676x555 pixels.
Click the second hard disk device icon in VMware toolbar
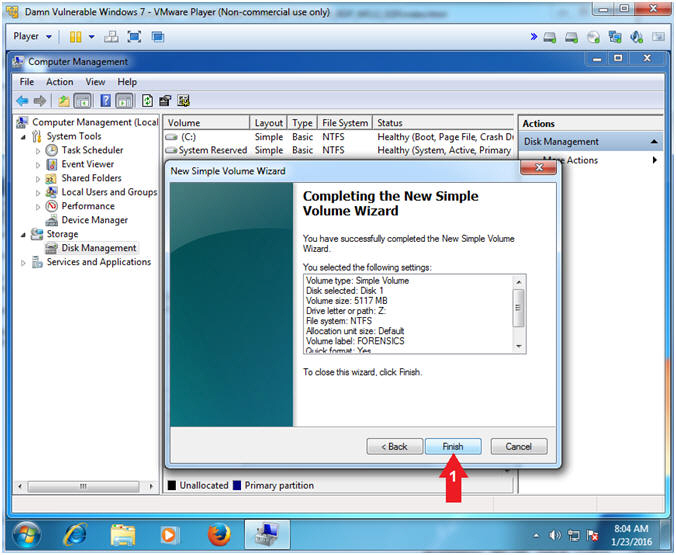click(571, 38)
